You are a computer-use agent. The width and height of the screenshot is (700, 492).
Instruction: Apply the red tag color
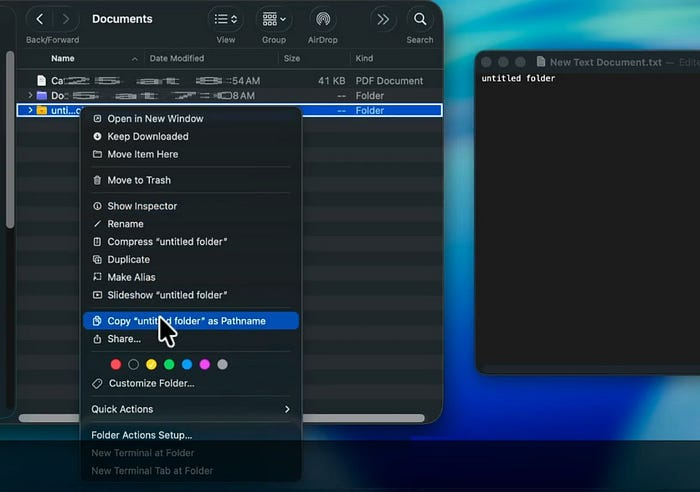116,364
